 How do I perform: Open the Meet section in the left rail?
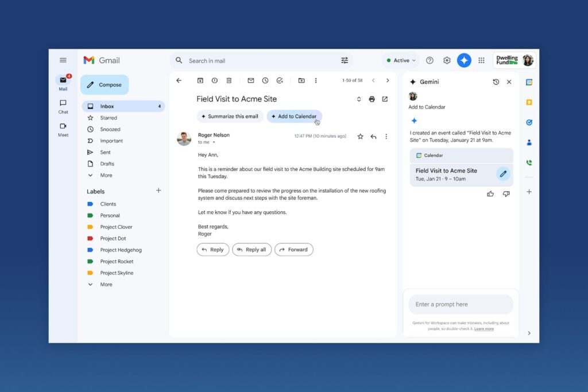pos(63,130)
